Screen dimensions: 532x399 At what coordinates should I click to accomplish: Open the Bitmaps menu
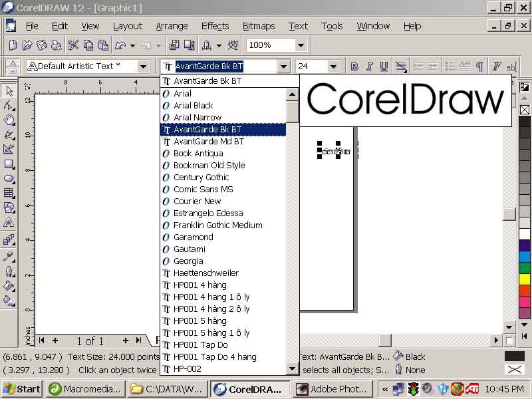pos(259,26)
